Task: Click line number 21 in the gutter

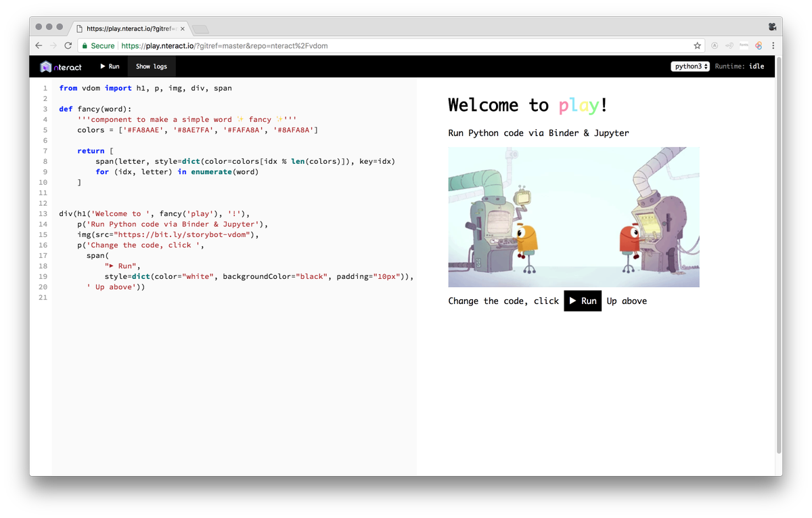Action: 43,297
